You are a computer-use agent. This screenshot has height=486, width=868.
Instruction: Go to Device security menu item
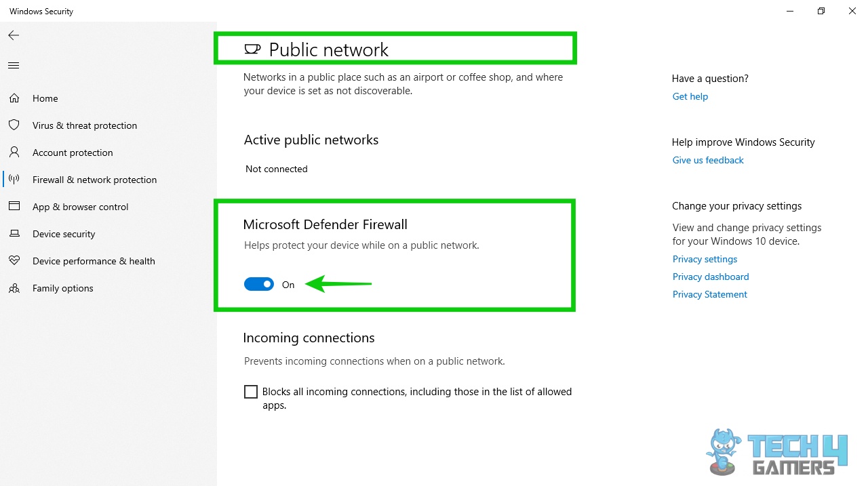coord(64,234)
